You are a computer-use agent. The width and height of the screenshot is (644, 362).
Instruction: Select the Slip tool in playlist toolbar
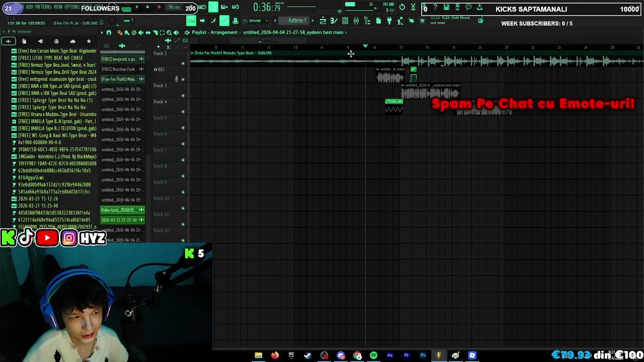(148, 33)
